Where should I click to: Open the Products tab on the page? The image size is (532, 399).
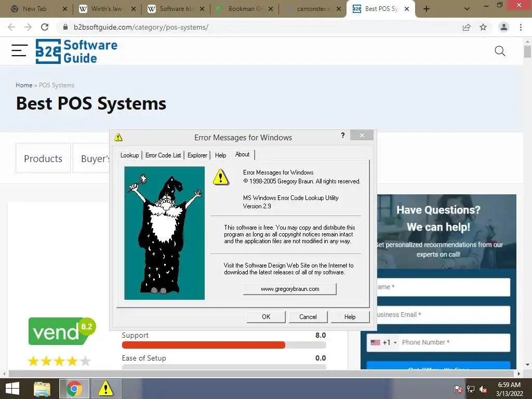43,158
